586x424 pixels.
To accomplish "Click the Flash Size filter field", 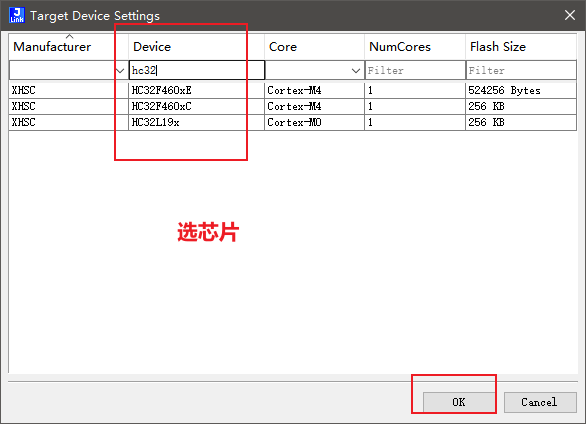I will 521,70.
